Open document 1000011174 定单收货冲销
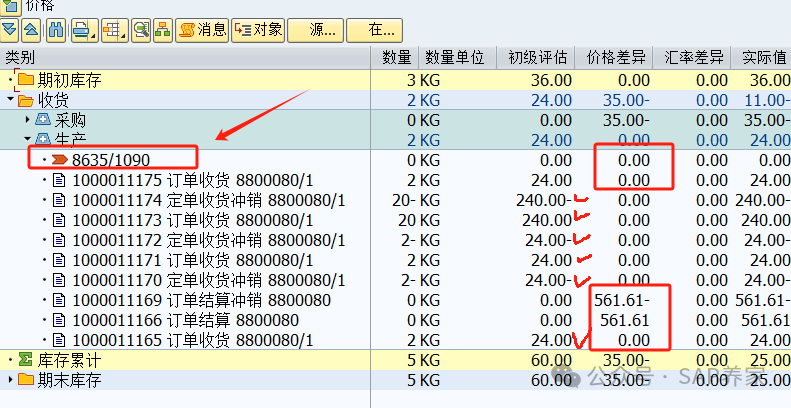Image resolution: width=791 pixels, height=408 pixels. (209, 200)
